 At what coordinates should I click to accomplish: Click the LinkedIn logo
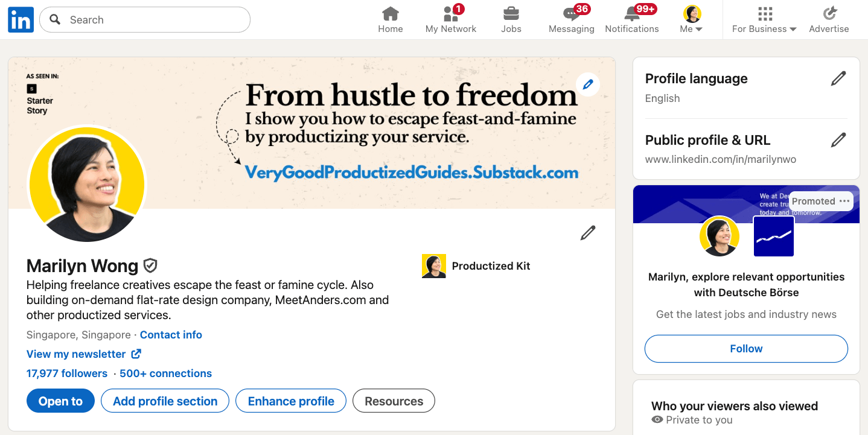(20, 19)
